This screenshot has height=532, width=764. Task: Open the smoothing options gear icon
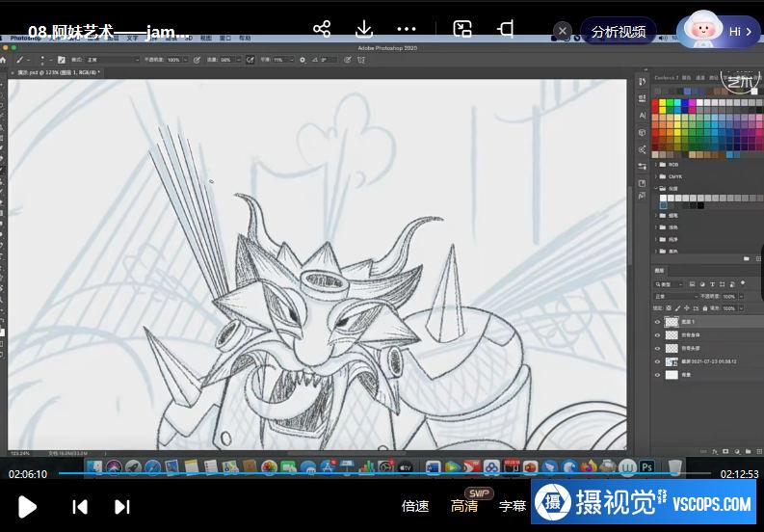point(303,60)
